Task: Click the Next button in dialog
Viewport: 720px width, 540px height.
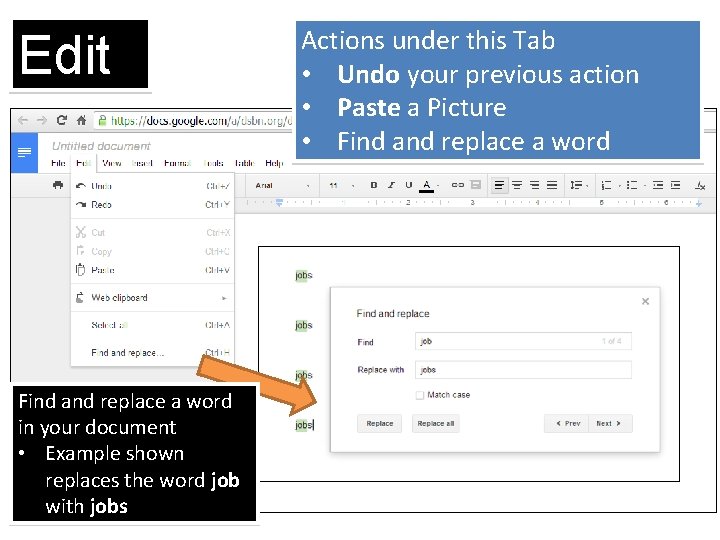Action: tap(609, 423)
